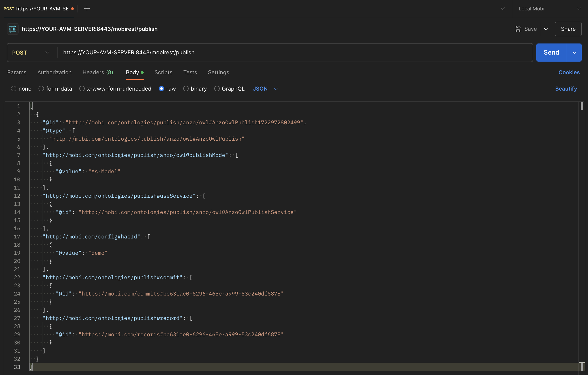588x375 pixels.
Task: Open the Scripts tab
Action: (163, 72)
